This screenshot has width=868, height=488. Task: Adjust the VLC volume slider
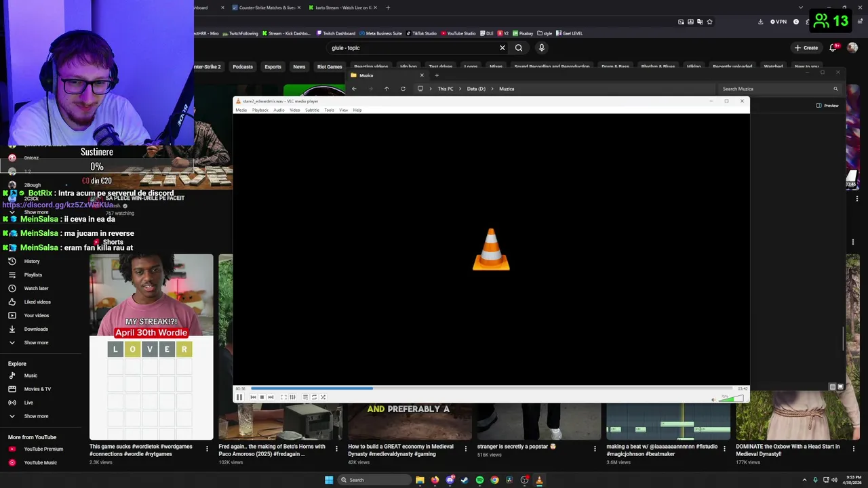coord(731,399)
